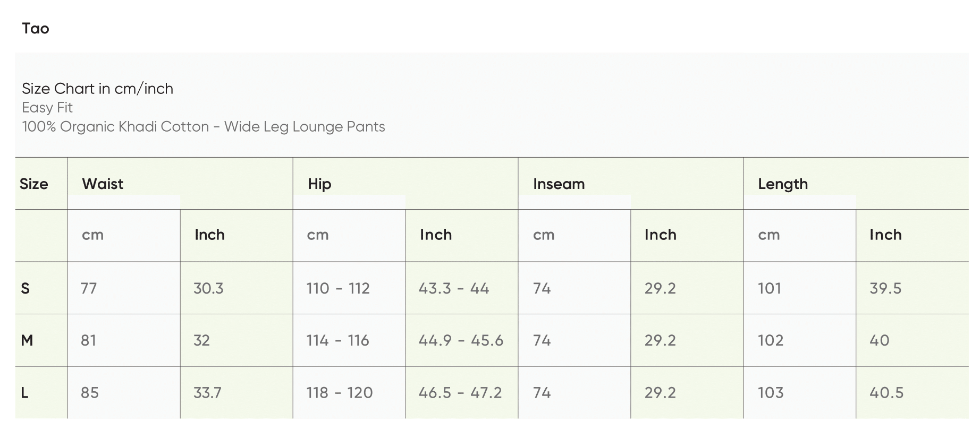Click the 103 cm length cell

tap(771, 393)
